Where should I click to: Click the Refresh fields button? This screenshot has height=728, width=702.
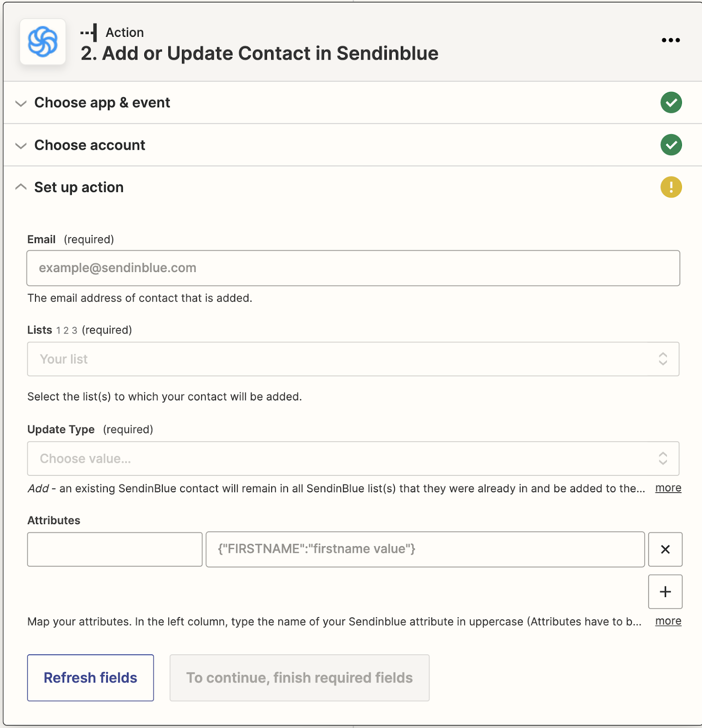pyautogui.click(x=91, y=677)
